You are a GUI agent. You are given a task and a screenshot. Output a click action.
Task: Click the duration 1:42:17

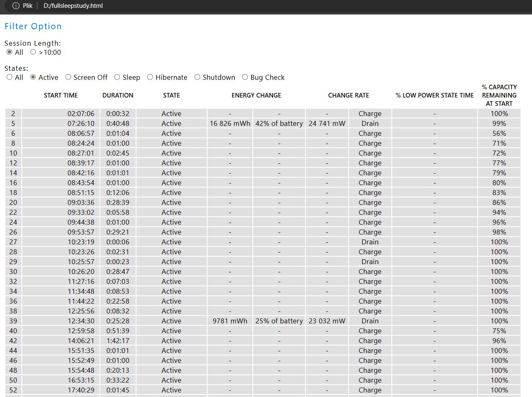coord(118,341)
